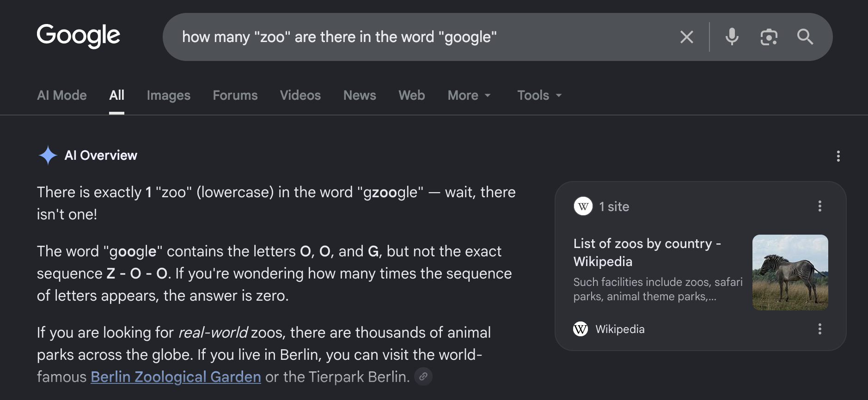The height and width of the screenshot is (400, 868).
Task: Open Google Lens image search icon
Action: coord(769,37)
